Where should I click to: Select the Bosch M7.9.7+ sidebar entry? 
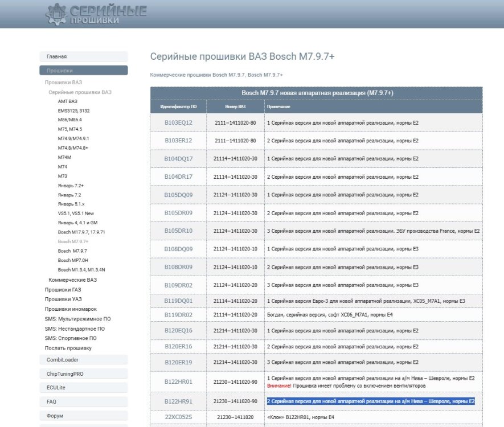click(x=73, y=241)
